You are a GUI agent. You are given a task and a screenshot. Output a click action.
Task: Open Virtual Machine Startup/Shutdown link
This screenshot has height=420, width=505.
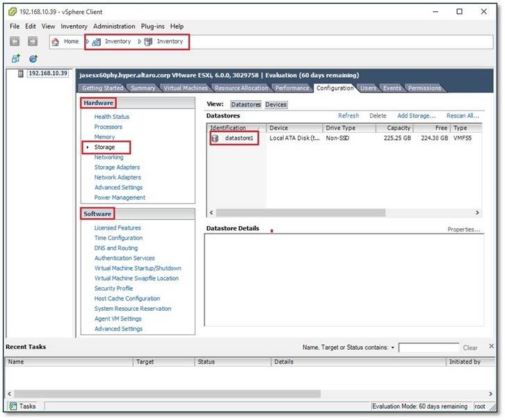pyautogui.click(x=138, y=268)
